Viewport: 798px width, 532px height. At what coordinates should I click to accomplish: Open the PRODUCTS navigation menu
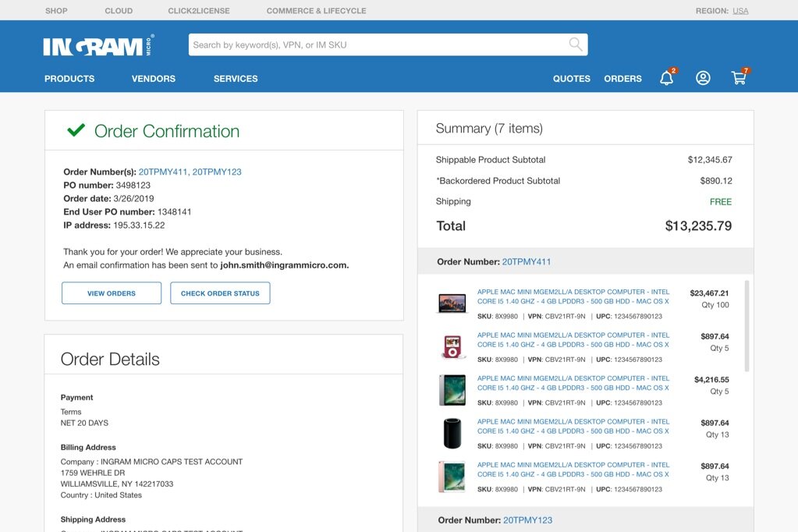[x=69, y=79]
